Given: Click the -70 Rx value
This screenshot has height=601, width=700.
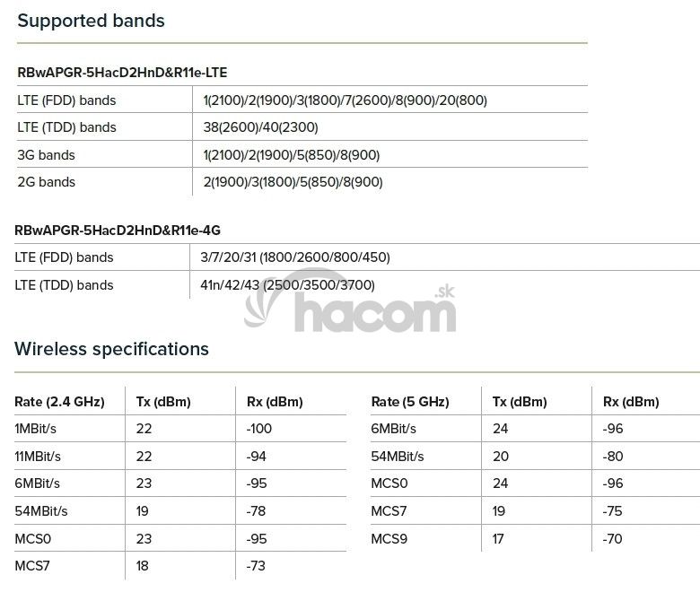Looking at the screenshot, I should pos(613,539).
